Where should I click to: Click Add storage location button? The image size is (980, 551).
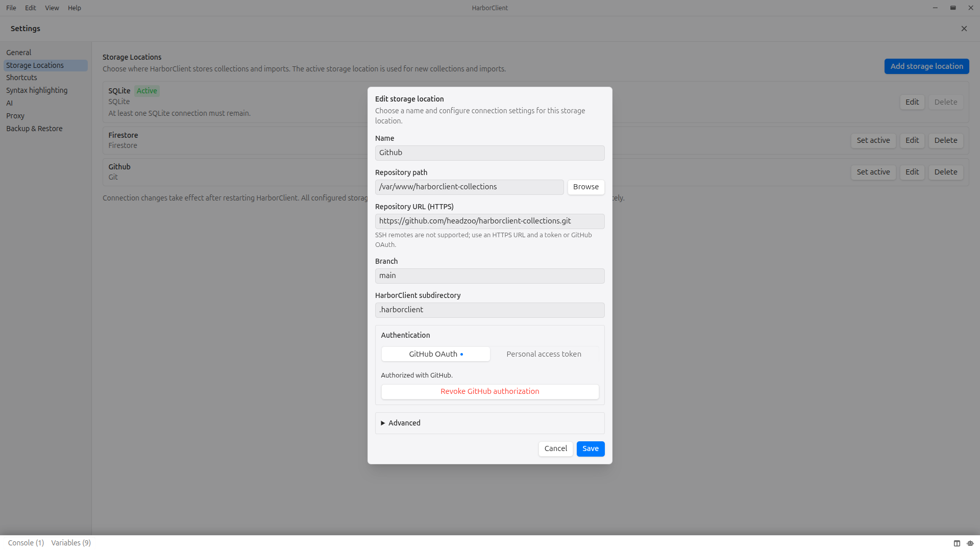pos(926,66)
